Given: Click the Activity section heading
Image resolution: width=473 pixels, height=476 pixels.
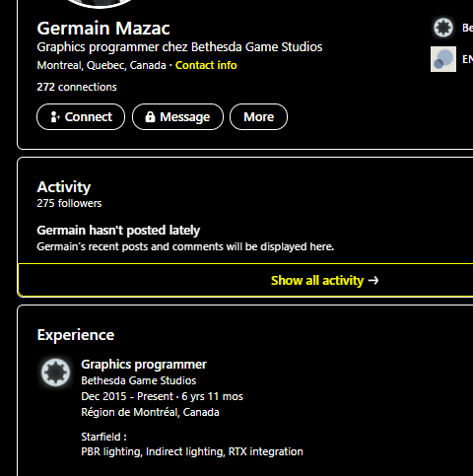Looking at the screenshot, I should (x=64, y=187).
